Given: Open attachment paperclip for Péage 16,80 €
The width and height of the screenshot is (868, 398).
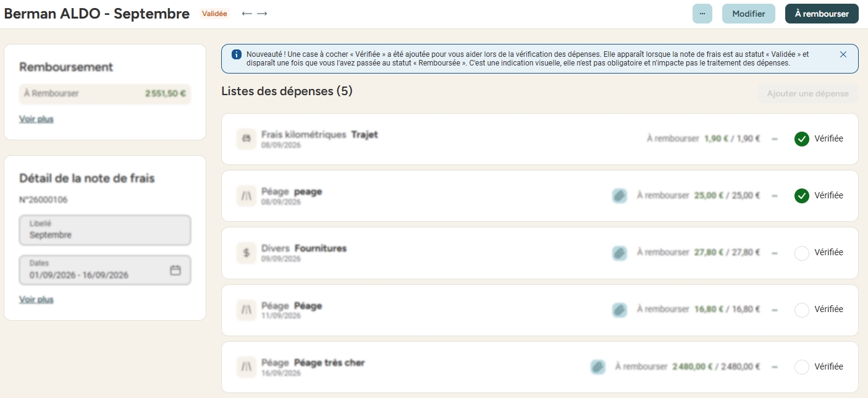Looking at the screenshot, I should click(620, 310).
